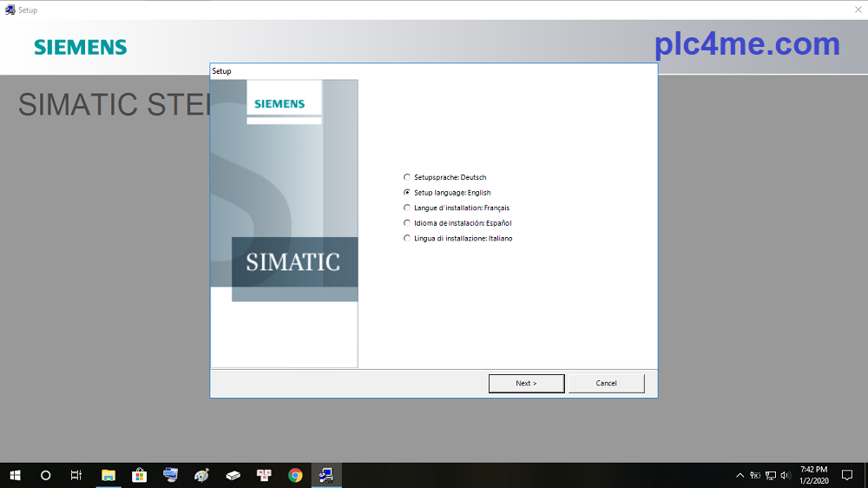868x488 pixels.
Task: Launch File Explorer from the taskbar
Action: point(108,475)
